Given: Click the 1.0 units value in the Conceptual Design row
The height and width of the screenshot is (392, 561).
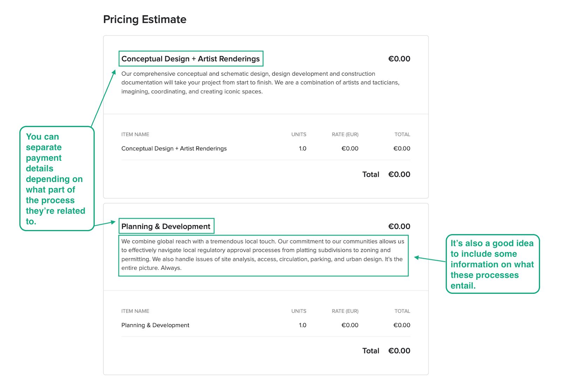Looking at the screenshot, I should coord(303,149).
